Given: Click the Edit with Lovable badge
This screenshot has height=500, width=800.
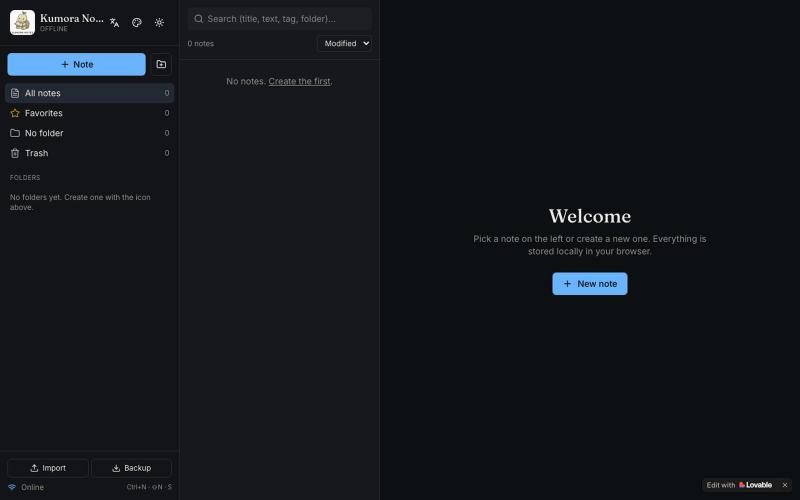Looking at the screenshot, I should click(x=739, y=485).
